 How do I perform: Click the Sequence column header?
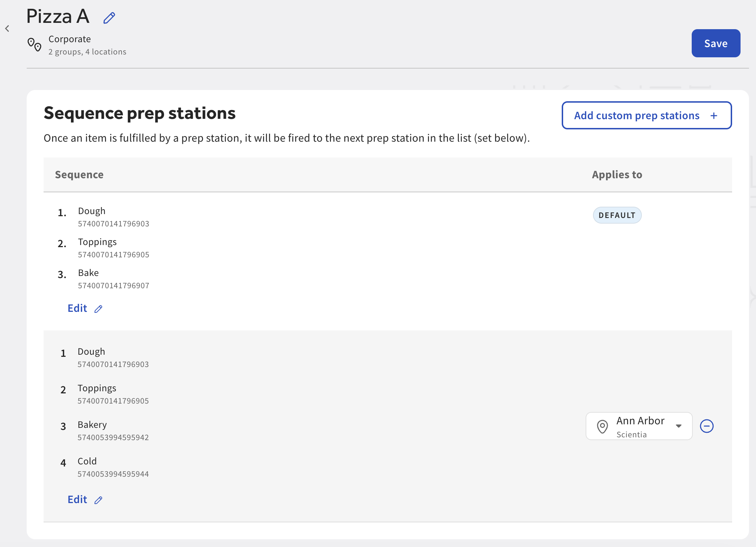(79, 175)
